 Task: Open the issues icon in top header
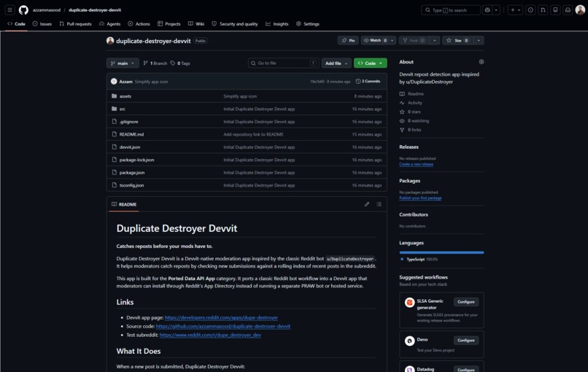530,10
